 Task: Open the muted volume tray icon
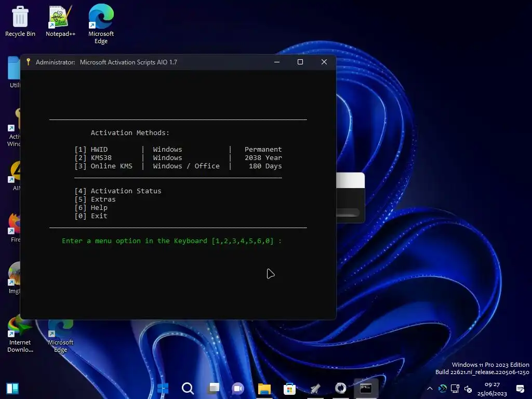coord(468,389)
